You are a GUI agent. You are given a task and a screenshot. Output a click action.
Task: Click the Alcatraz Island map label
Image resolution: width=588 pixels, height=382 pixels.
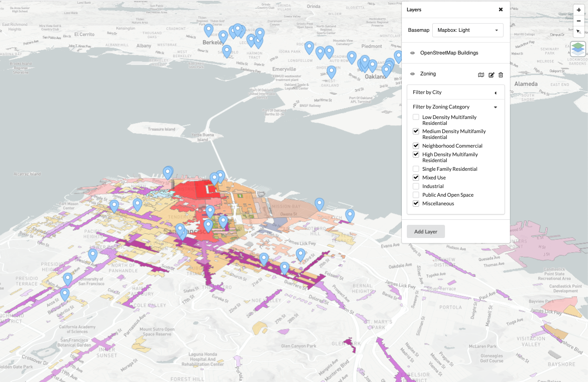[x=27, y=174]
